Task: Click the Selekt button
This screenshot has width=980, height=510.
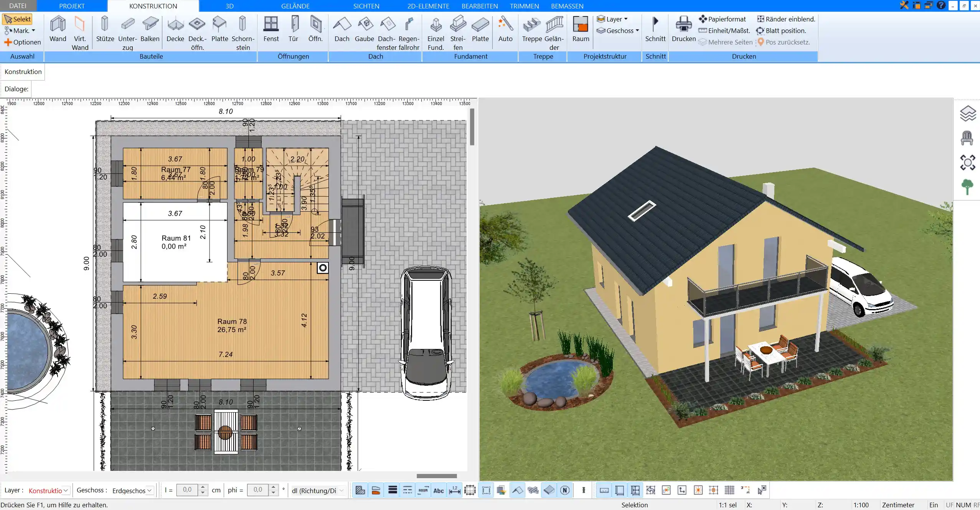Action: click(x=17, y=19)
